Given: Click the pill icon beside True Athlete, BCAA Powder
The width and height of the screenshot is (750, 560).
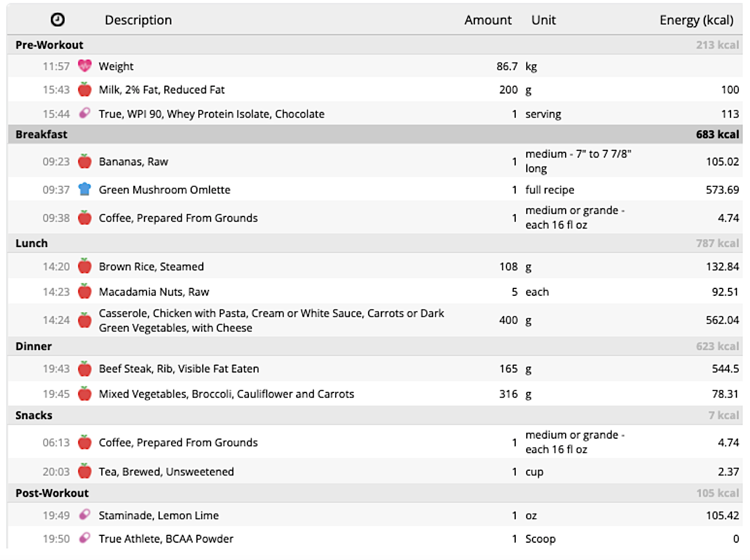Looking at the screenshot, I should pos(84,538).
